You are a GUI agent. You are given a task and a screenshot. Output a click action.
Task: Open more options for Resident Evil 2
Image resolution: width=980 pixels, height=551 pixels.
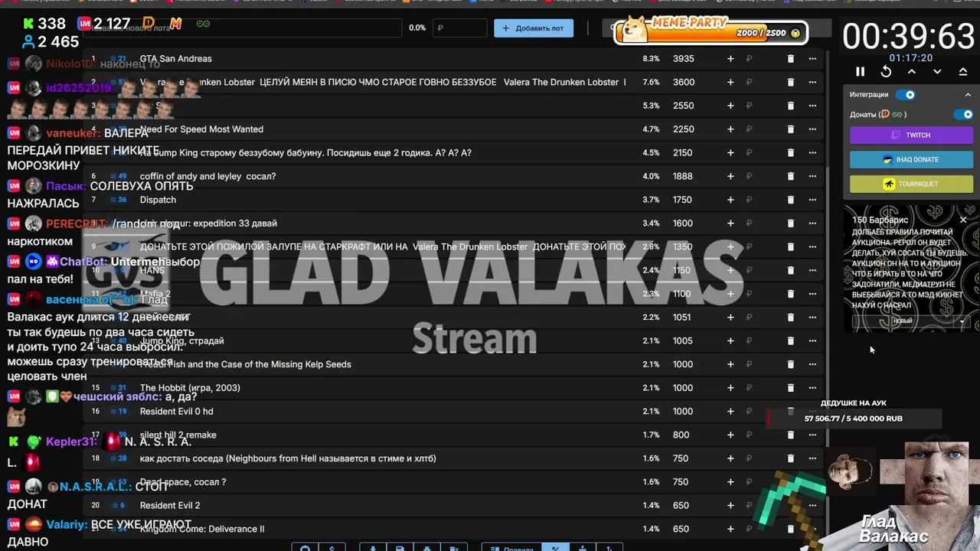tap(812, 506)
